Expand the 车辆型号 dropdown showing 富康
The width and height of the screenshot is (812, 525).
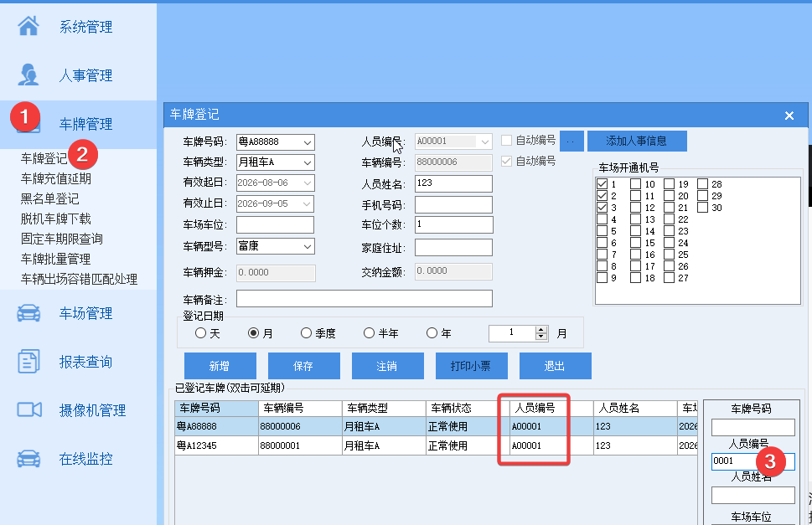tap(308, 246)
